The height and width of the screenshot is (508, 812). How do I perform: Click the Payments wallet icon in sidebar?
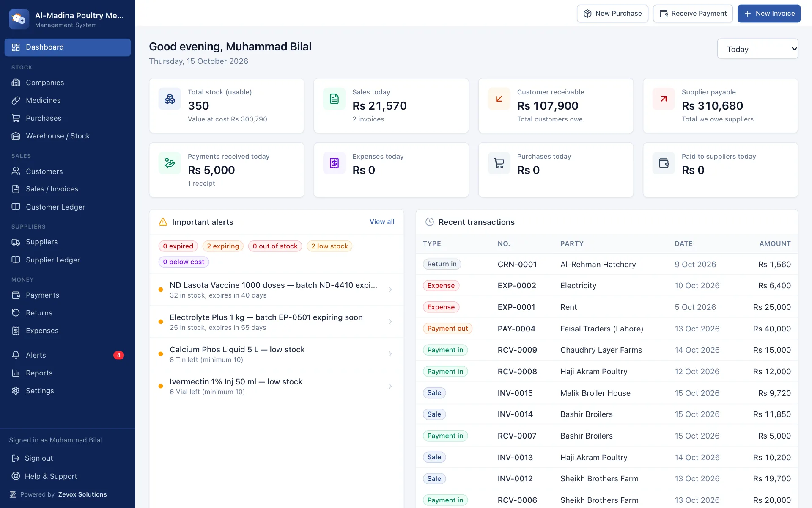click(x=16, y=295)
